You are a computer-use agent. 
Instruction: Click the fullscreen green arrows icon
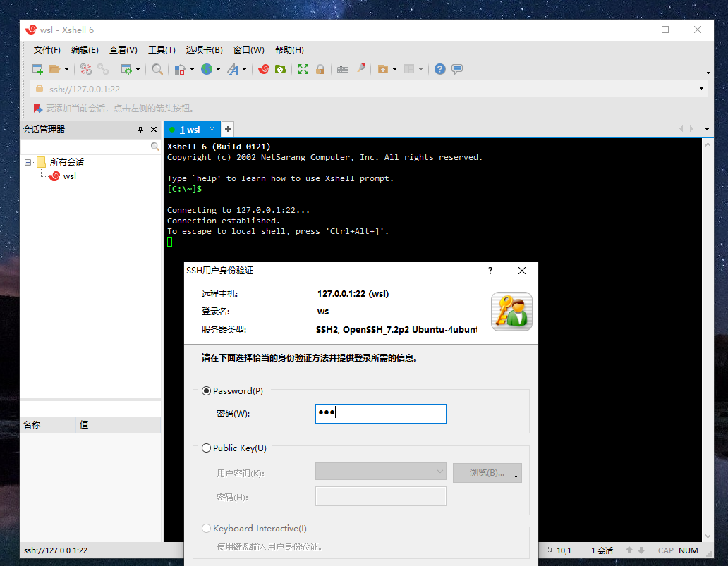pyautogui.click(x=303, y=69)
